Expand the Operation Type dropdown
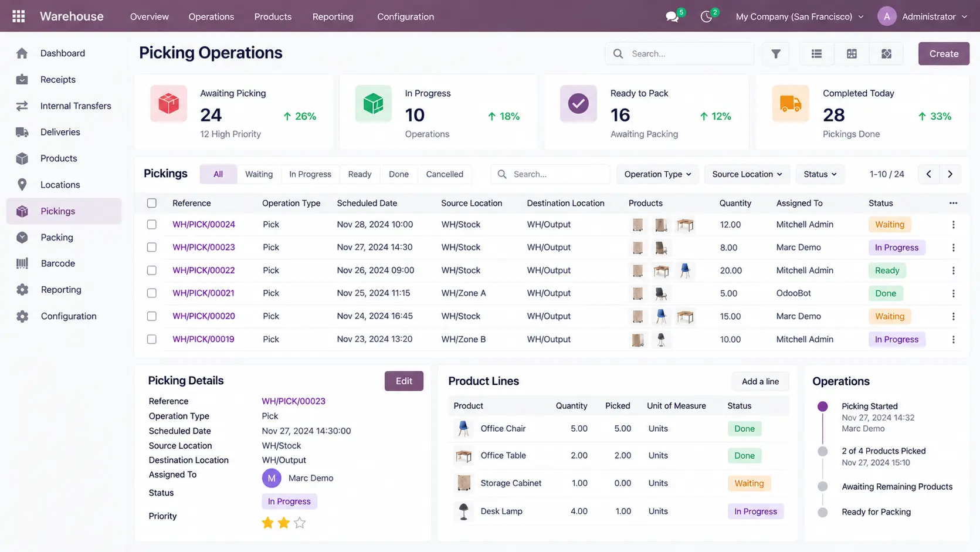Viewport: 980px width, 552px height. click(657, 174)
